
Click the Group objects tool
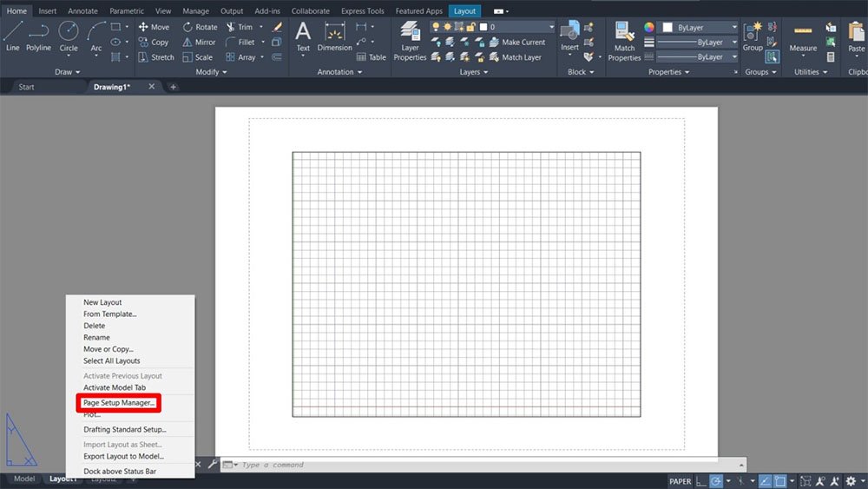coord(753,36)
